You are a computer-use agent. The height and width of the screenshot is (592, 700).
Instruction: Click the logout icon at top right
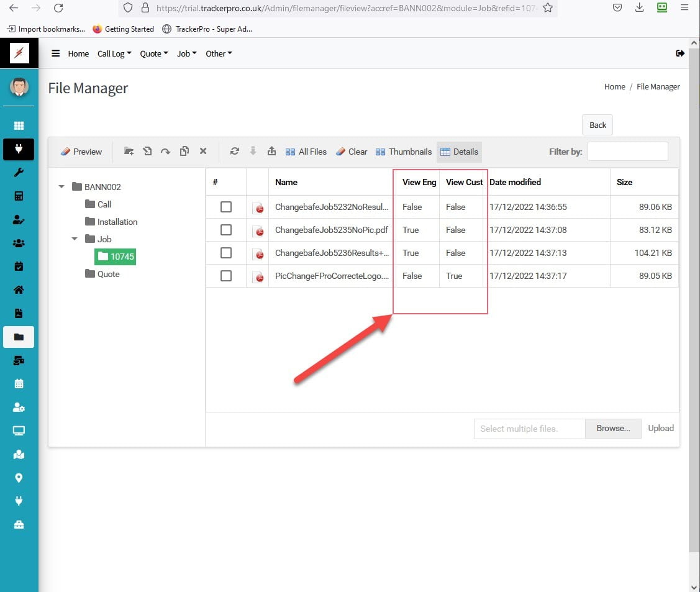(x=680, y=53)
